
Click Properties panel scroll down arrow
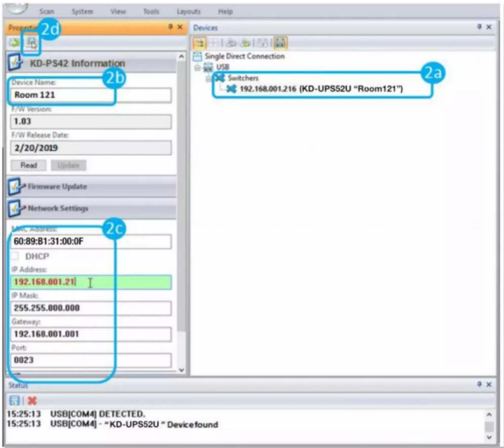181,370
